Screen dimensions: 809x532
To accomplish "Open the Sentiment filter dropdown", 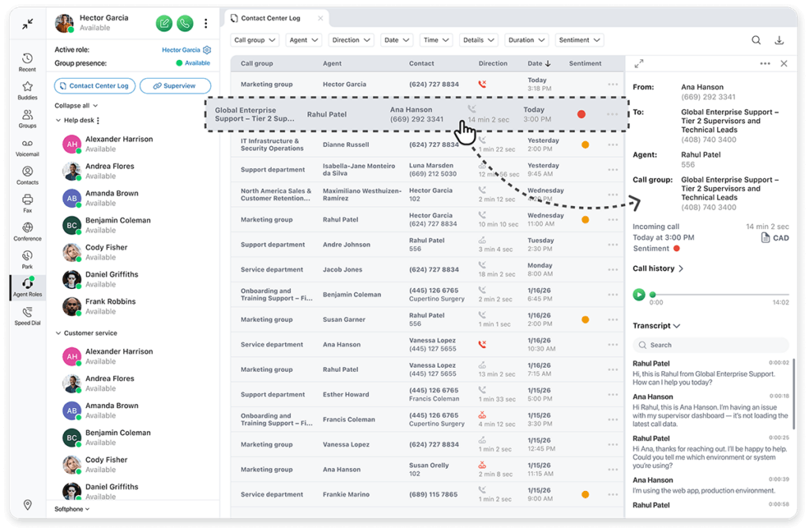I will pos(579,40).
